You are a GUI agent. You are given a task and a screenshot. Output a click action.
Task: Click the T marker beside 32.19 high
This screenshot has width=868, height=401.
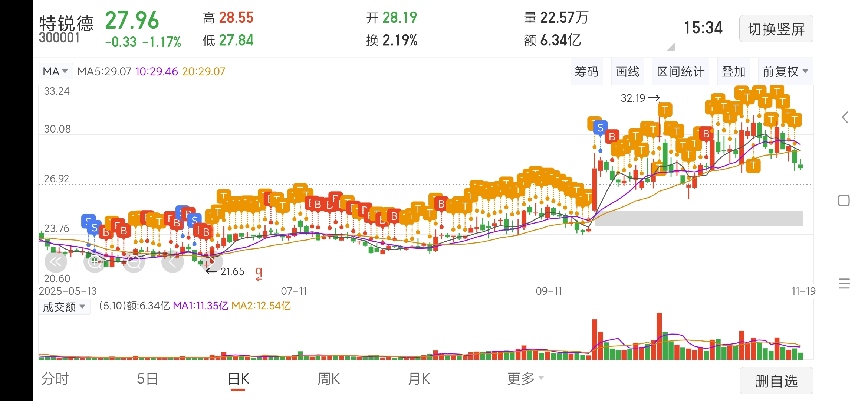click(x=665, y=110)
